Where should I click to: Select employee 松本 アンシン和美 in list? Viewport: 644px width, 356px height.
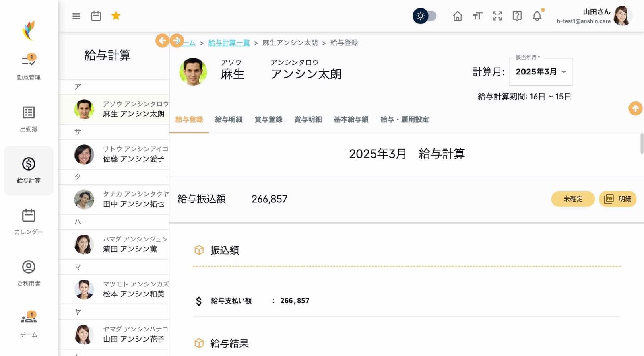point(114,290)
